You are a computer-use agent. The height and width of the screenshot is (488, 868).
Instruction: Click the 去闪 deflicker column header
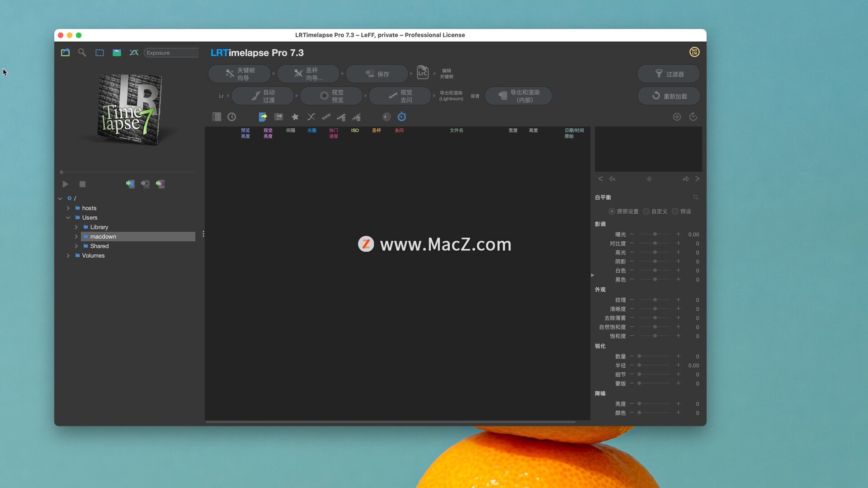[399, 130]
